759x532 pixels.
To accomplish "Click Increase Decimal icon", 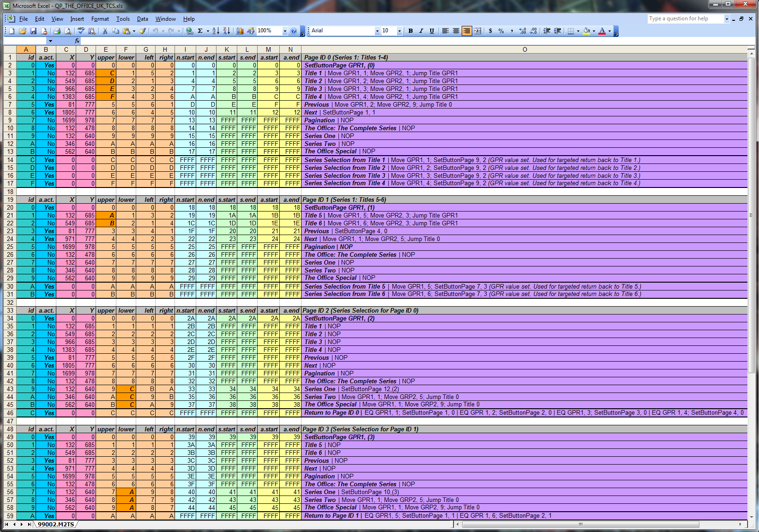I will pos(523,31).
